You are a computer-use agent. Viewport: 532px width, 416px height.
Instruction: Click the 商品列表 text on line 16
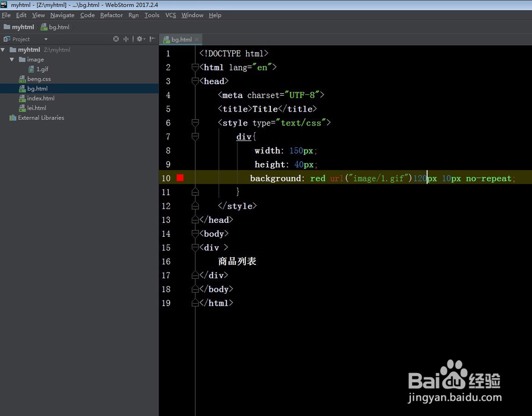click(x=237, y=261)
